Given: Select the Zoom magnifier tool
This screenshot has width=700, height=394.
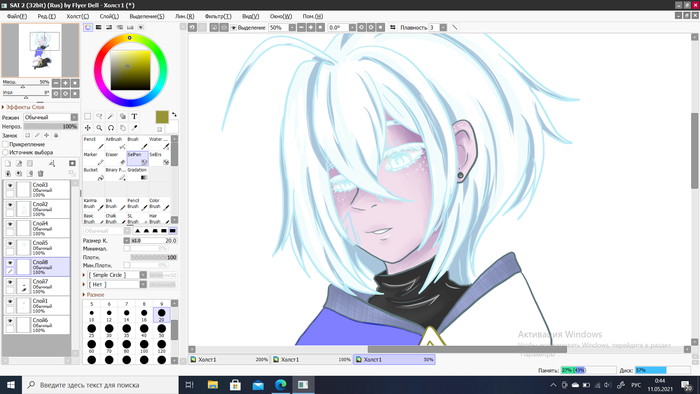Looking at the screenshot, I should 99,128.
